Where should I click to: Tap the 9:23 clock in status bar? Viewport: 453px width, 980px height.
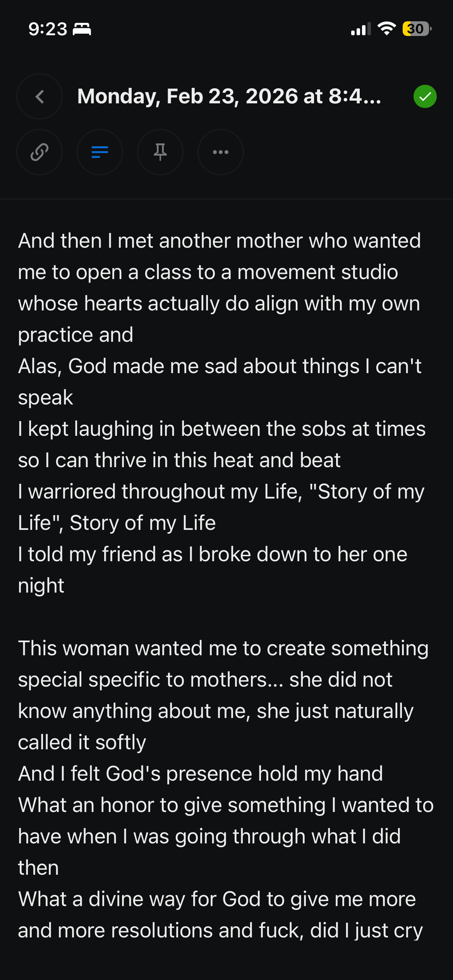click(48, 29)
